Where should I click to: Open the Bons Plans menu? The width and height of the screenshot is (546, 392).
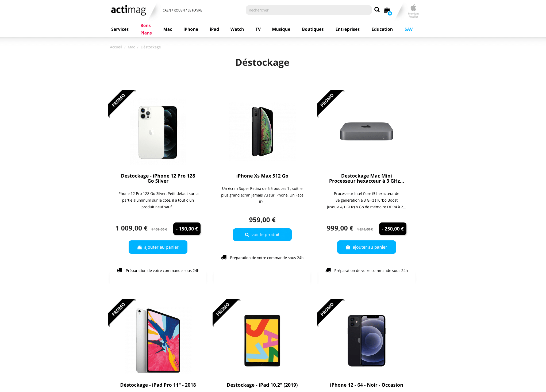click(x=146, y=29)
